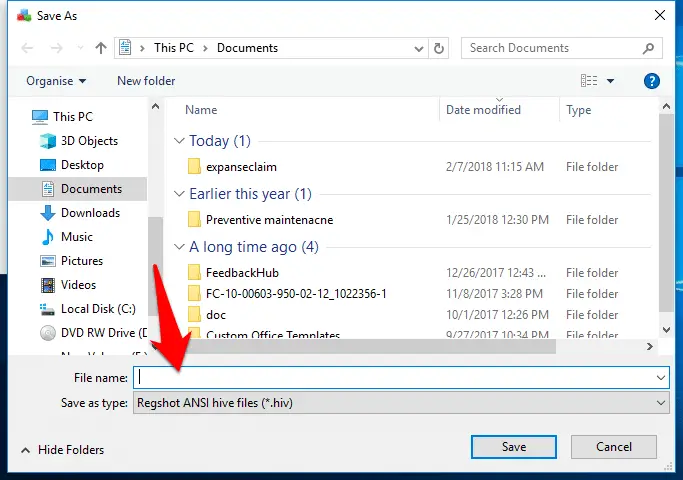683x480 pixels.
Task: Open 3D Objects in sidebar
Action: 79,141
